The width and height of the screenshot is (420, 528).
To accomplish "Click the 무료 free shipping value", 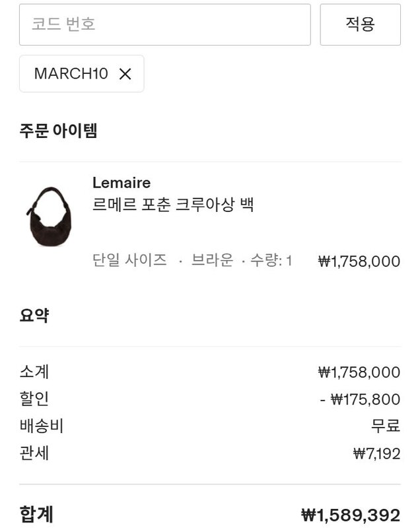I will click(386, 426).
